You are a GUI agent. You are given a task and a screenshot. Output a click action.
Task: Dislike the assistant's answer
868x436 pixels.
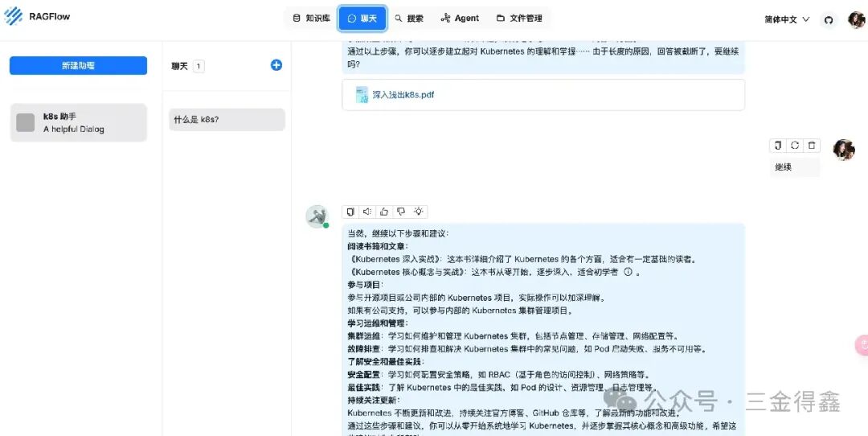pos(401,212)
